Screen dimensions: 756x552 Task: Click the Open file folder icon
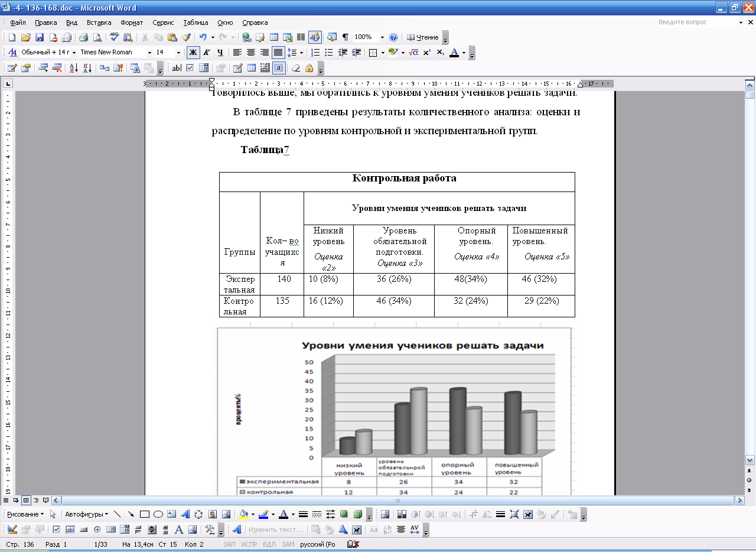tap(26, 37)
